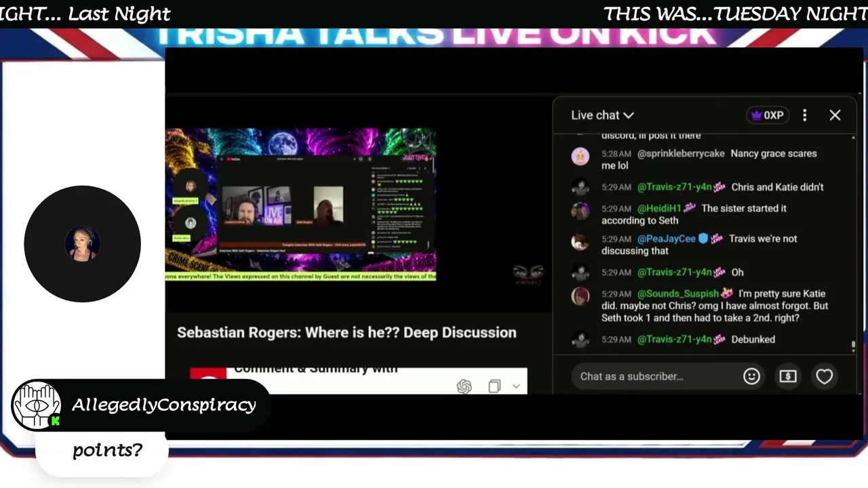Click the embedded interview video thumbnail
868x488 pixels.
point(300,204)
